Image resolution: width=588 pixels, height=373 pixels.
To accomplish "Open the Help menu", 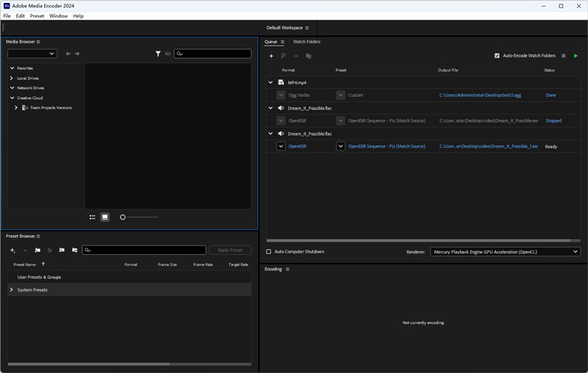I will pyautogui.click(x=79, y=16).
